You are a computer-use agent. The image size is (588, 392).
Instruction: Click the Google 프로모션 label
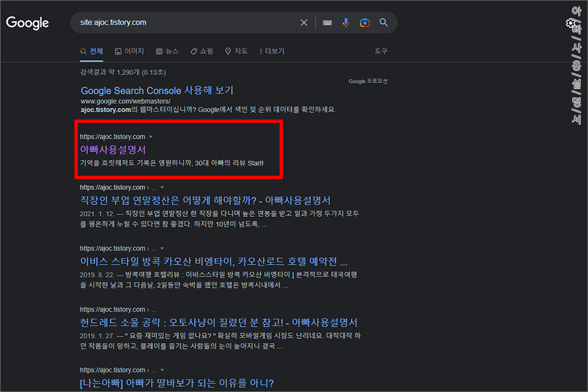pyautogui.click(x=368, y=82)
